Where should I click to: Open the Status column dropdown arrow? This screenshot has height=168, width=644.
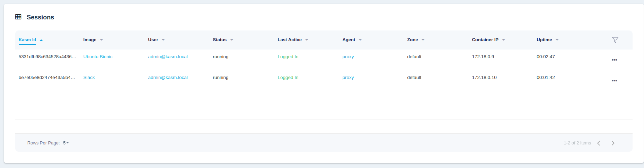[232, 40]
